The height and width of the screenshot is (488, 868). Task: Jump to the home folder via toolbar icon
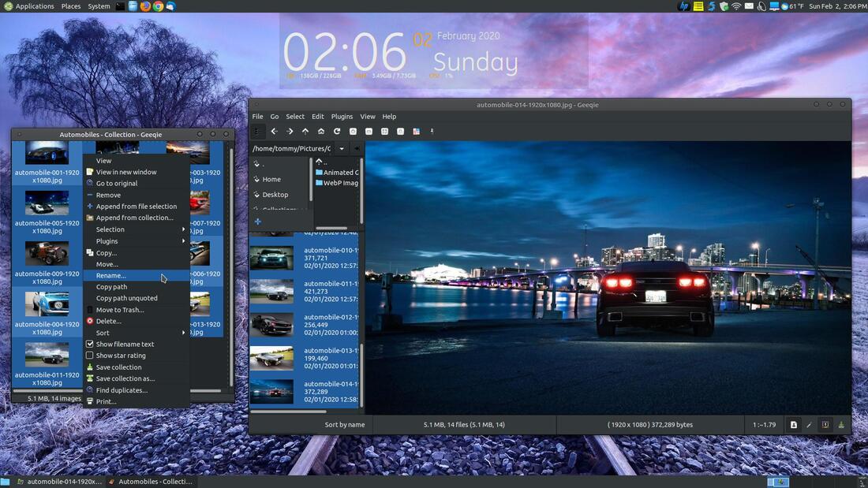(321, 132)
